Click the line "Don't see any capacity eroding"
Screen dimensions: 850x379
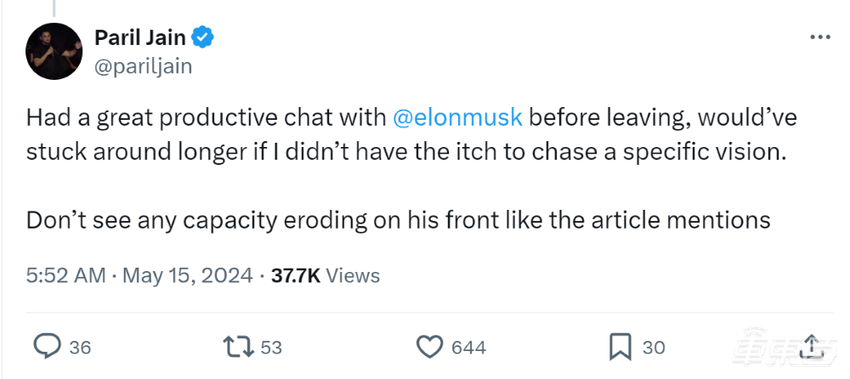coord(398,220)
